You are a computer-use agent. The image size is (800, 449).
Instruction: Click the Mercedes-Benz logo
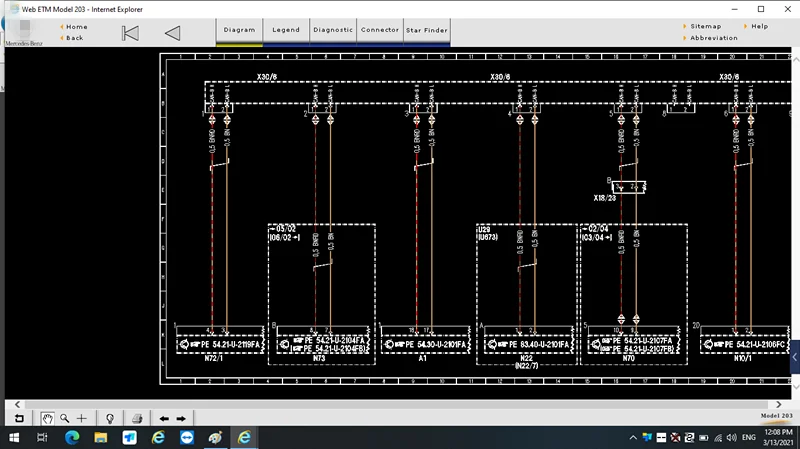[x=24, y=33]
